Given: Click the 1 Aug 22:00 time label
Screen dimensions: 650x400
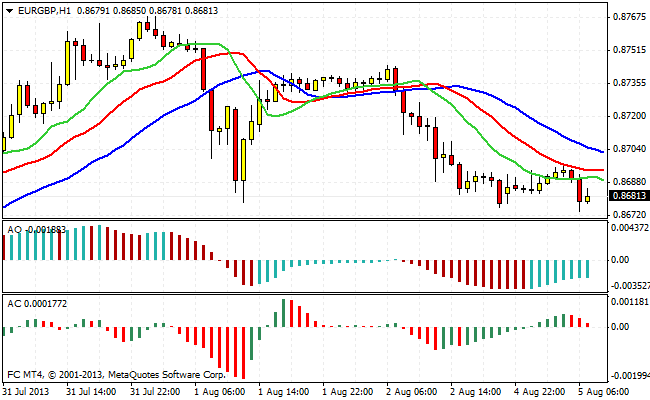Looking at the screenshot, I should [x=348, y=392].
